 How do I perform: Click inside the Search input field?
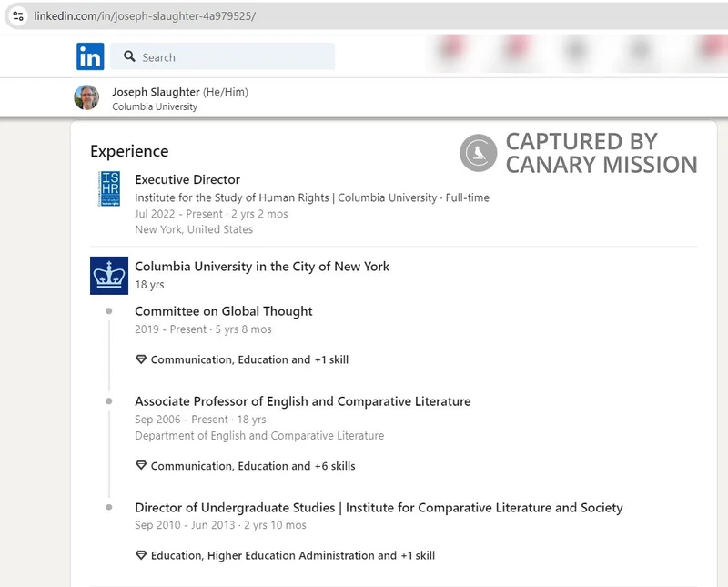coord(227,56)
